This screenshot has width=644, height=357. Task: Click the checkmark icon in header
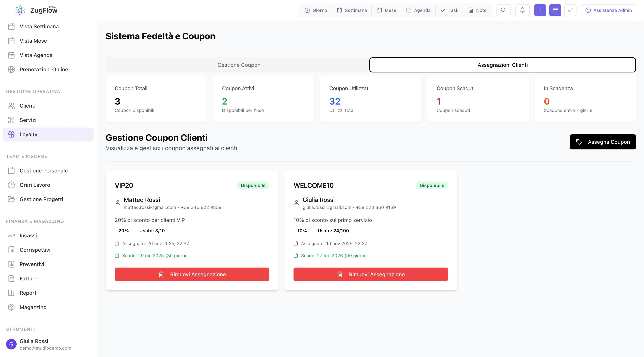[570, 10]
